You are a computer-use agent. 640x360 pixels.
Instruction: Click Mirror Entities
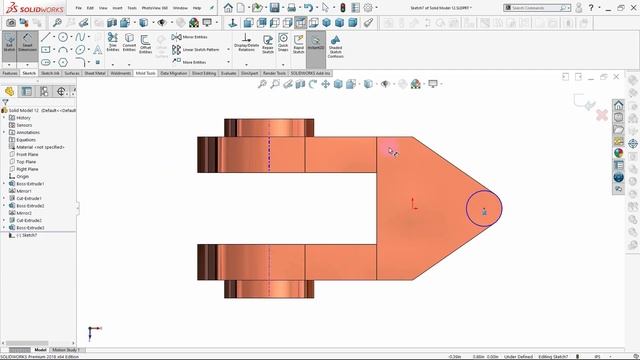189,37
